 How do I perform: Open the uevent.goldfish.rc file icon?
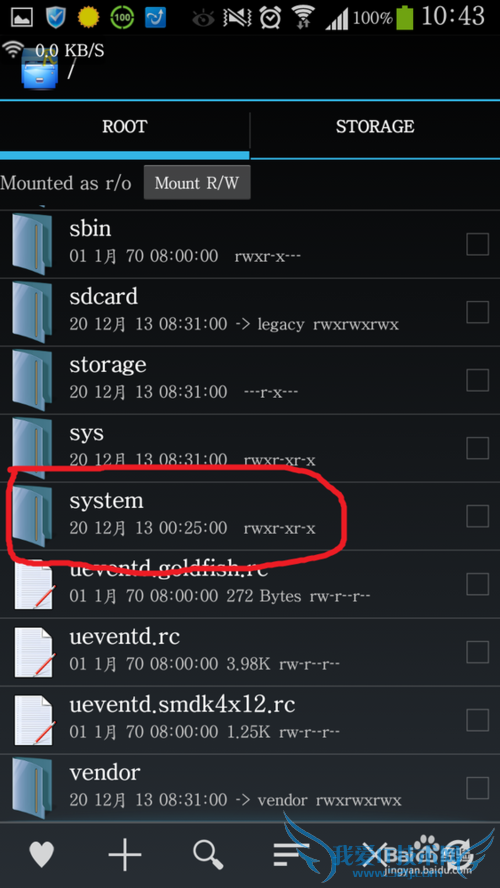(x=34, y=584)
